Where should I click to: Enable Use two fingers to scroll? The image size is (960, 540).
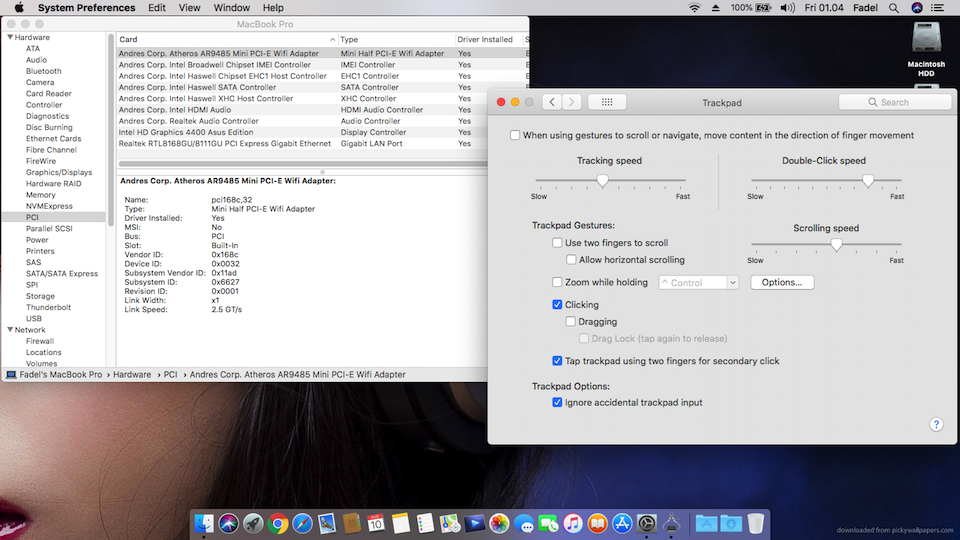(557, 243)
